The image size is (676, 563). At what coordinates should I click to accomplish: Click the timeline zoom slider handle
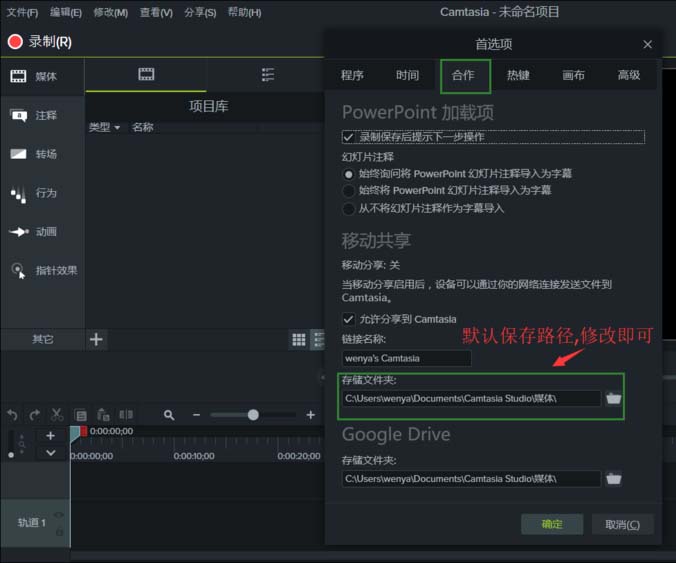point(253,415)
